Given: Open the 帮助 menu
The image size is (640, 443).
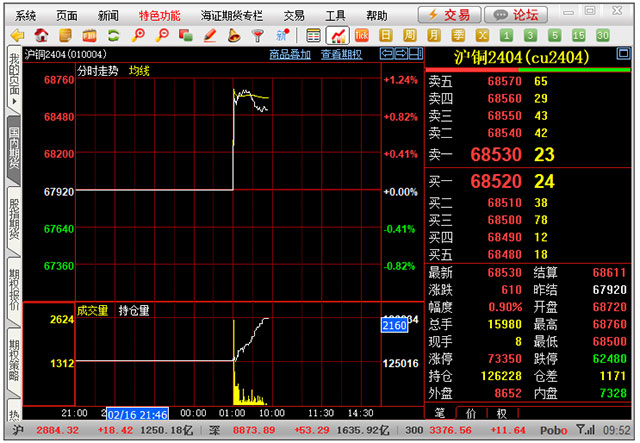Looking at the screenshot, I should point(377,16).
